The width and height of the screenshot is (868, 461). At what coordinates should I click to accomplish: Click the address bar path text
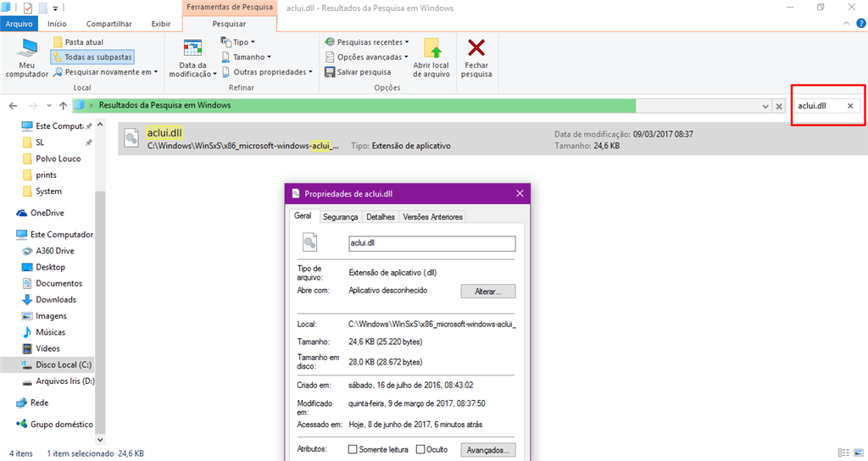tap(165, 105)
